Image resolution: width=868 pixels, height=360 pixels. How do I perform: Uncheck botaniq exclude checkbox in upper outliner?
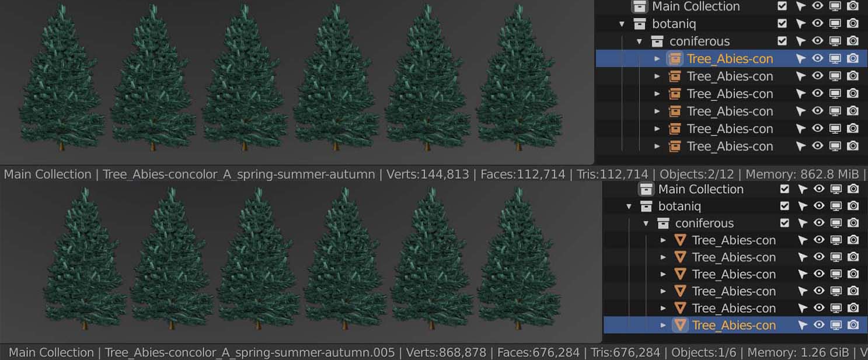tap(782, 23)
